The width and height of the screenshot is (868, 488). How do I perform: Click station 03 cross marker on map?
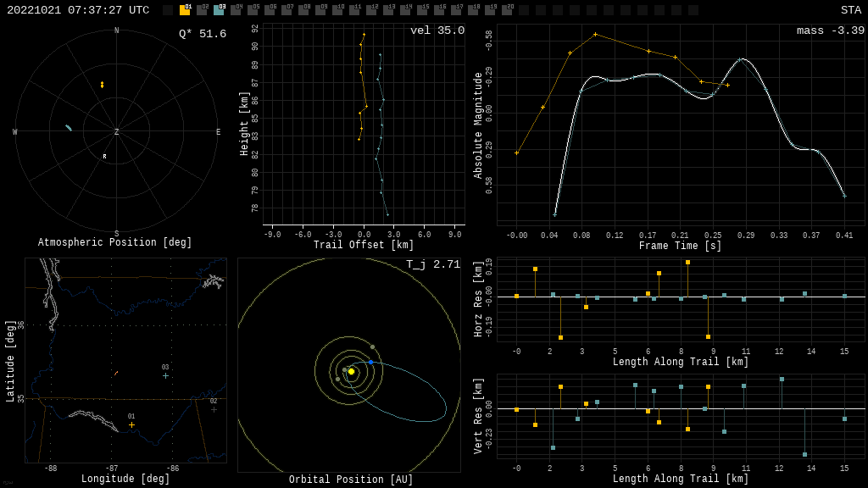click(165, 375)
